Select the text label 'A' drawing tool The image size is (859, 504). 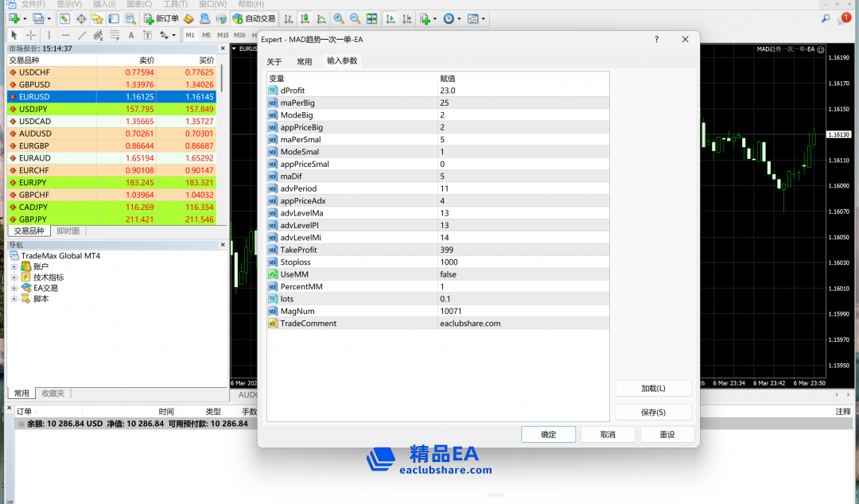coord(131,35)
